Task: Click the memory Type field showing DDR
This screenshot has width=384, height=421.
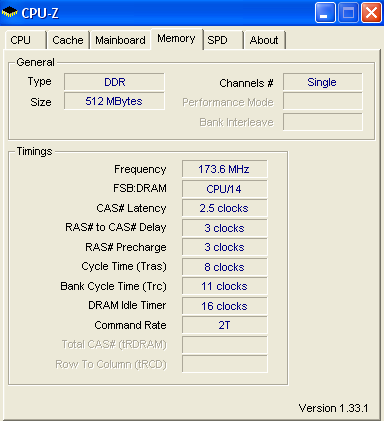Action: 114,82
